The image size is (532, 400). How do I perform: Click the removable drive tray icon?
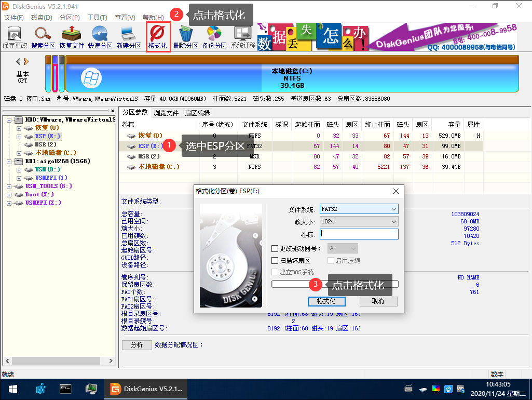tap(423, 389)
